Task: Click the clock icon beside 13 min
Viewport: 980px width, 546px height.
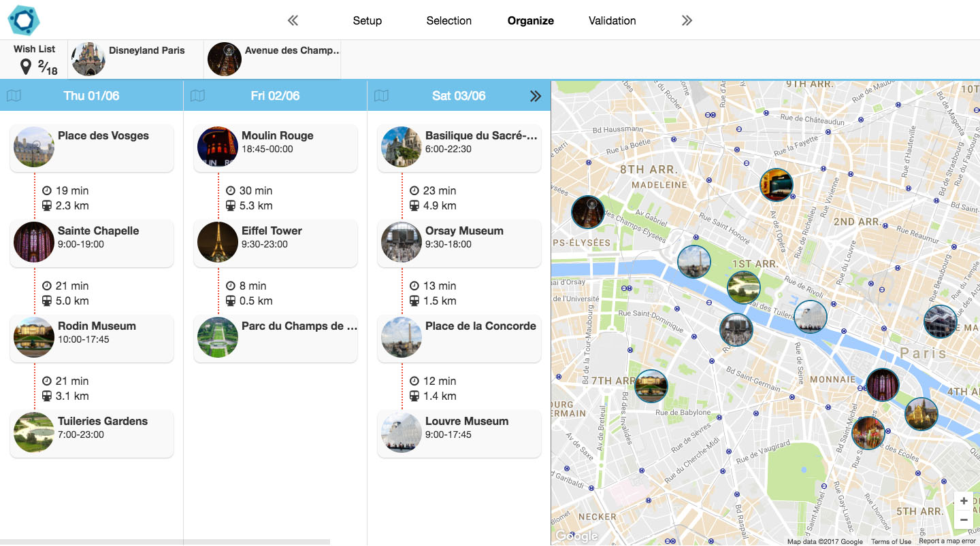Action: (414, 286)
